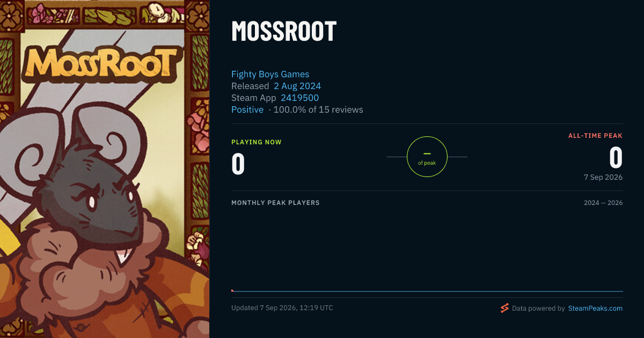Viewport: 644px width, 338px height.
Task: Click the SteamPeaks logo icon
Action: pos(504,308)
